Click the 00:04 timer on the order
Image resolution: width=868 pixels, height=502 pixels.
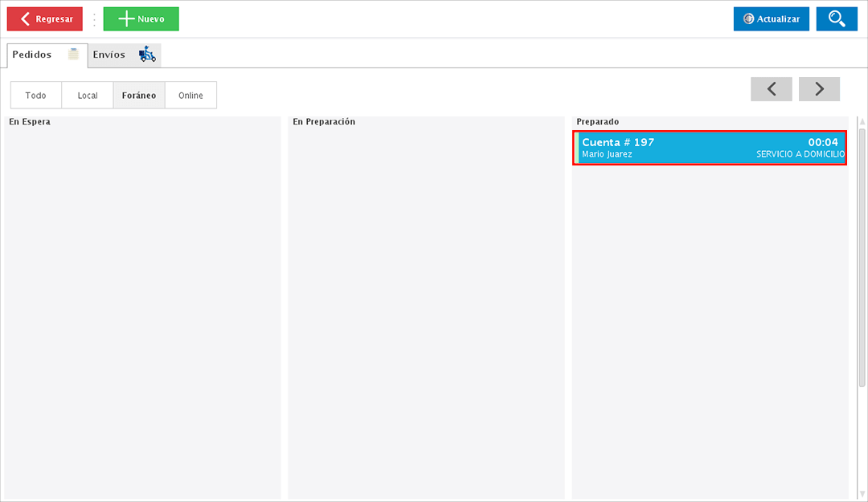tap(823, 142)
